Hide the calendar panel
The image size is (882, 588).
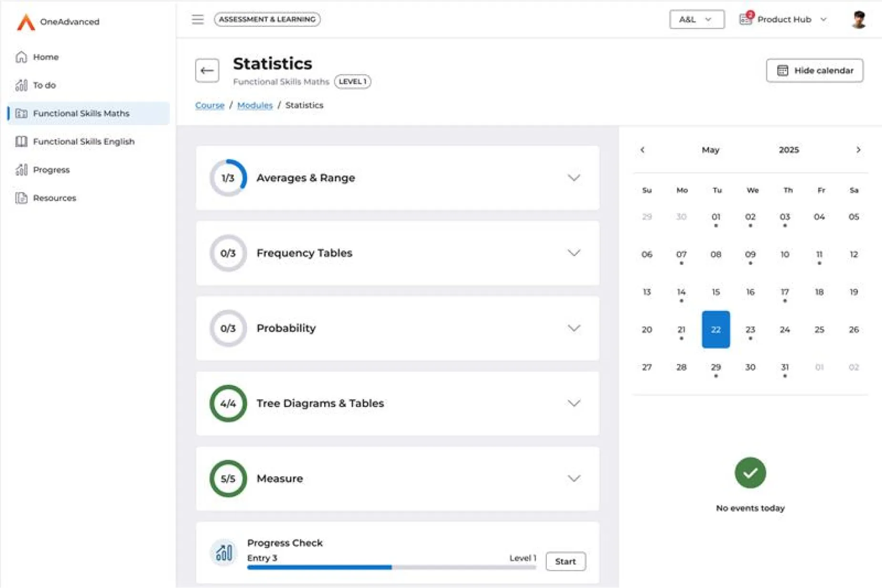tap(814, 71)
